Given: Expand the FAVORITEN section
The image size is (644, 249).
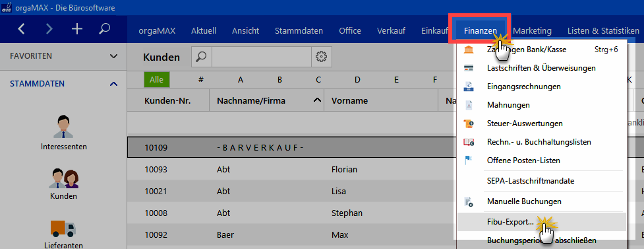Looking at the screenshot, I should click(x=114, y=56).
